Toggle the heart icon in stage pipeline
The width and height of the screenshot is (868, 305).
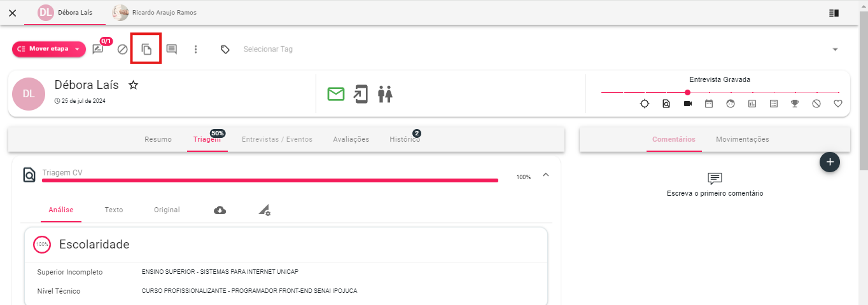coord(838,104)
